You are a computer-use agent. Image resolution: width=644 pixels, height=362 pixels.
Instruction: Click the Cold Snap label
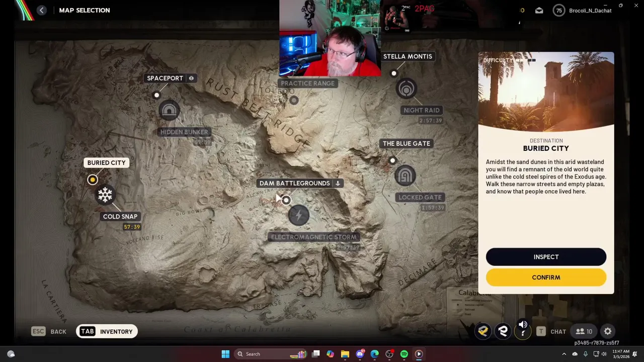tap(120, 216)
